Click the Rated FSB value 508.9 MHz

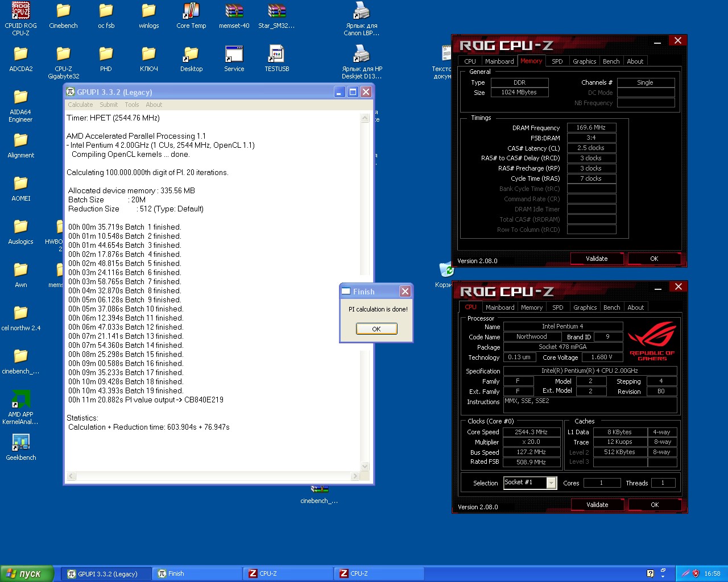click(531, 462)
